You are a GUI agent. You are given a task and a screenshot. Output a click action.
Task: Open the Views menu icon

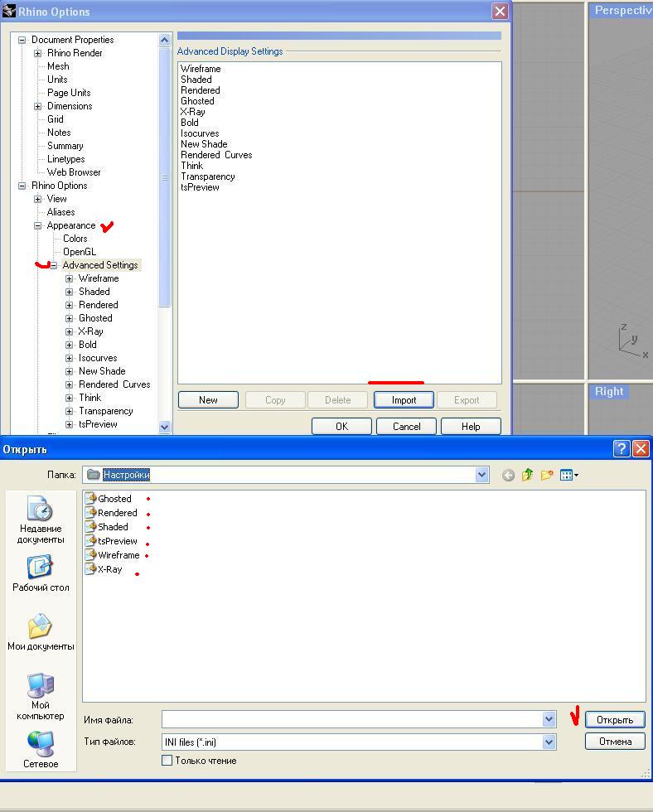[568, 475]
